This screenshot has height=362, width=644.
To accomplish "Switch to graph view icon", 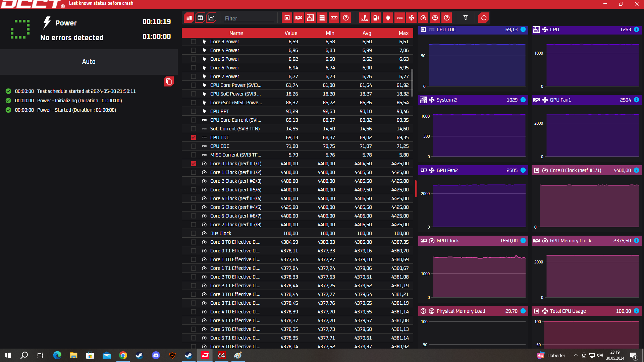I will tap(211, 18).
